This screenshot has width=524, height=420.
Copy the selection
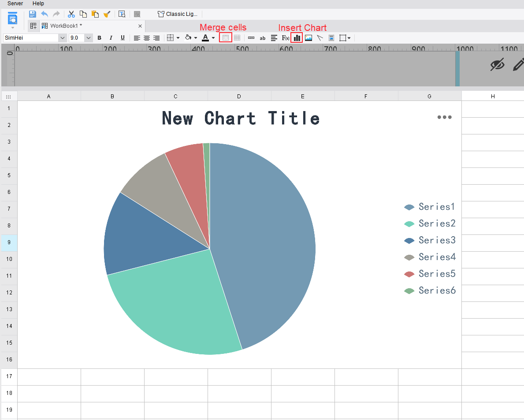pyautogui.click(x=83, y=14)
